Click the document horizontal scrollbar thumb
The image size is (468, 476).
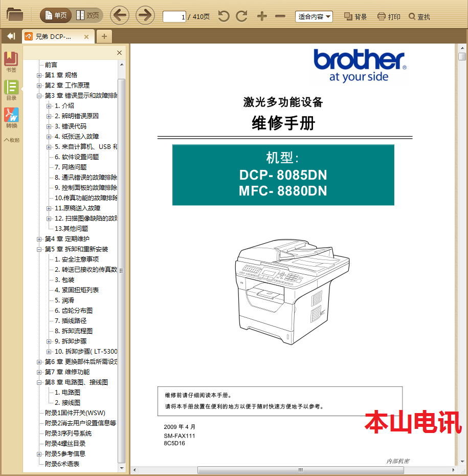click(300, 470)
